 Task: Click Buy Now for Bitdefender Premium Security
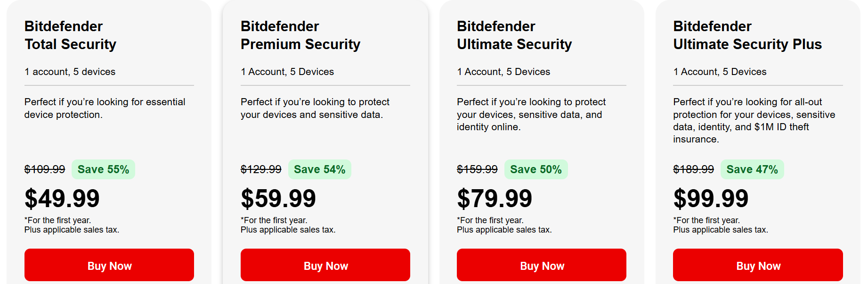(325, 265)
